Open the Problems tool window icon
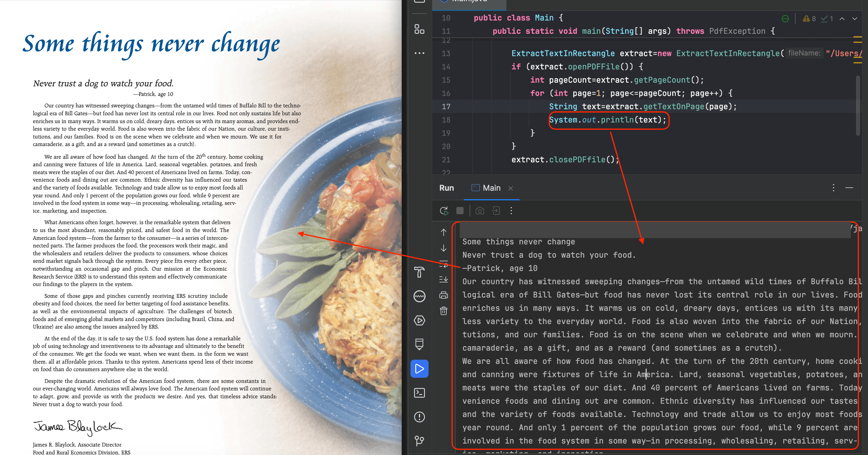The height and width of the screenshot is (455, 868). pos(419,417)
